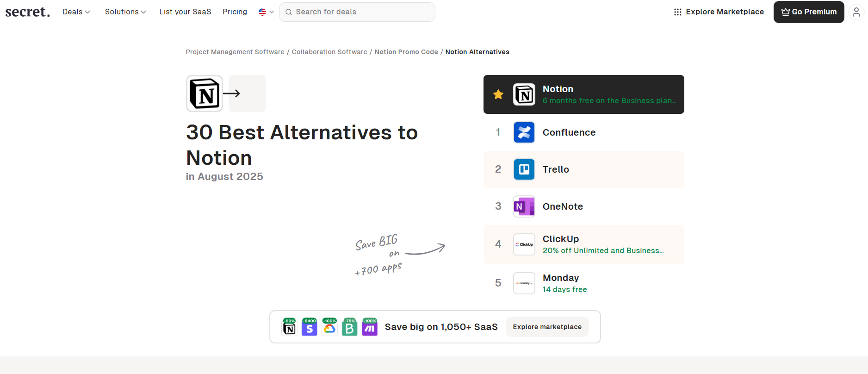Viewport: 868px width, 374px height.
Task: Open the OneNote alternative entry
Action: (x=584, y=206)
